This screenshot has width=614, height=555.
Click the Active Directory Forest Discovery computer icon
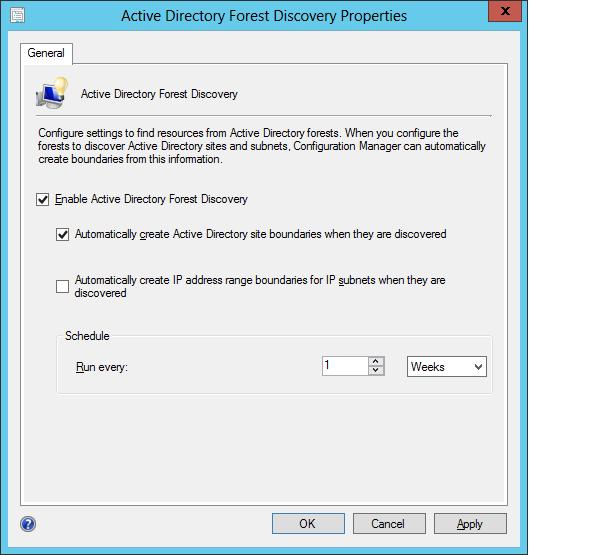[52, 93]
